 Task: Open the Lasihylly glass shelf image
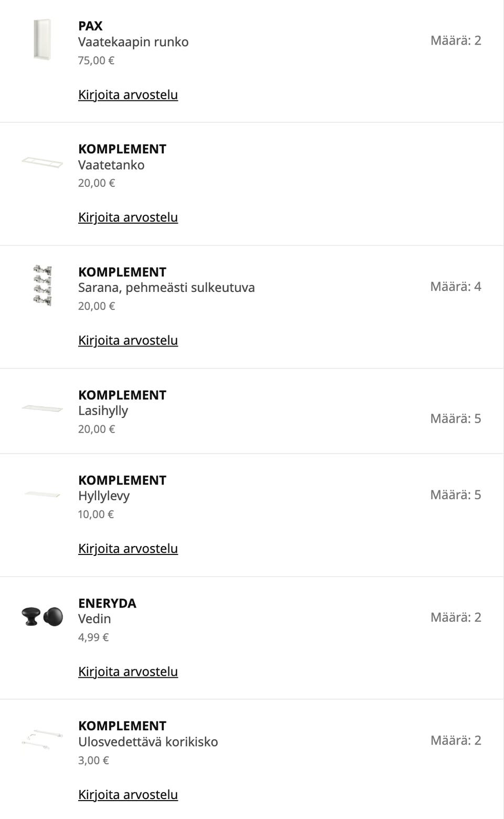click(x=42, y=408)
